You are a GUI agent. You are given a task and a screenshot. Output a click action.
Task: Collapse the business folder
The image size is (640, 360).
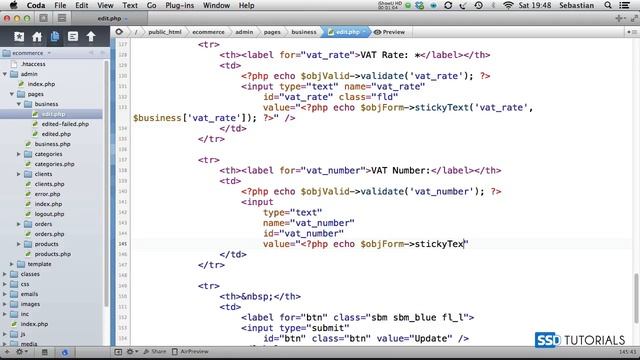(19, 104)
